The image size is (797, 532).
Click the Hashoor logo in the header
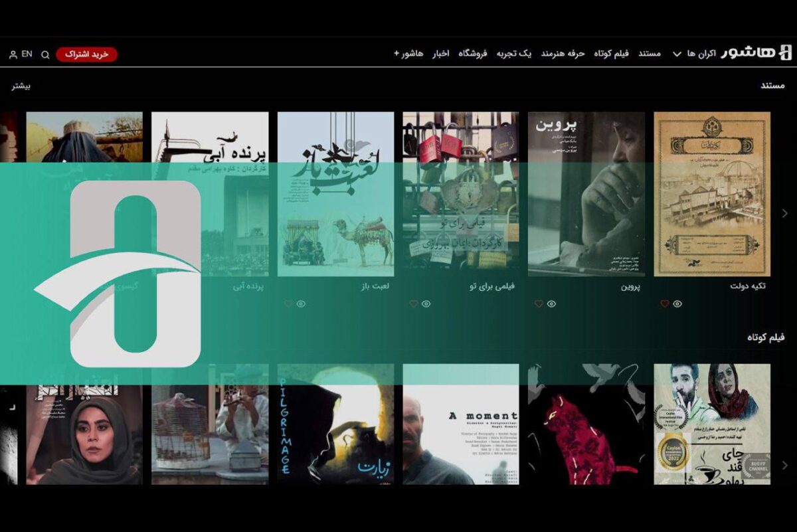[756, 53]
